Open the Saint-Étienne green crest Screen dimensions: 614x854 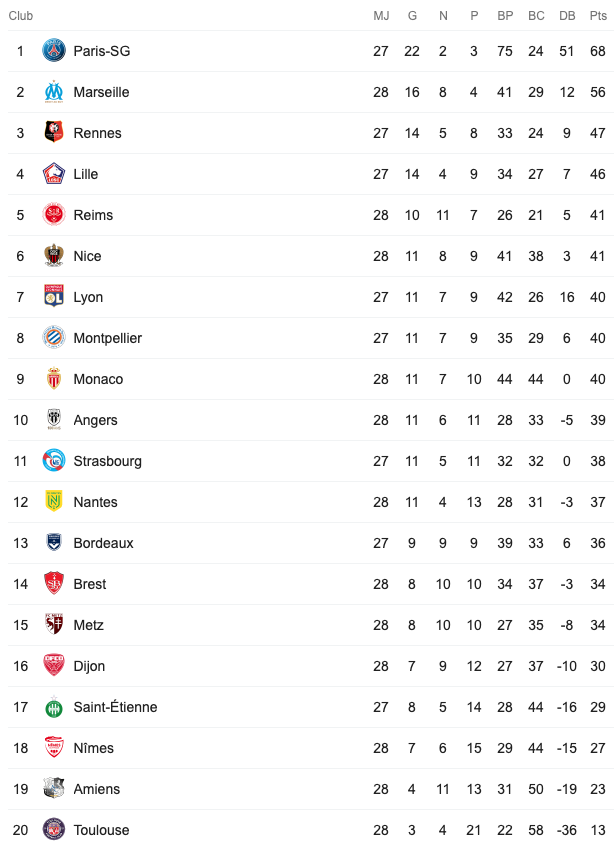click(x=54, y=707)
